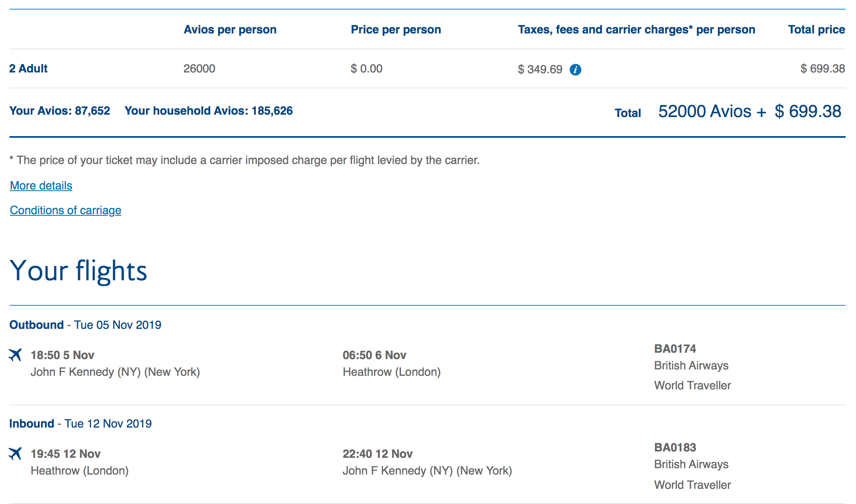
Task: Click Your household Avios: 185,626 text
Action: click(x=209, y=111)
